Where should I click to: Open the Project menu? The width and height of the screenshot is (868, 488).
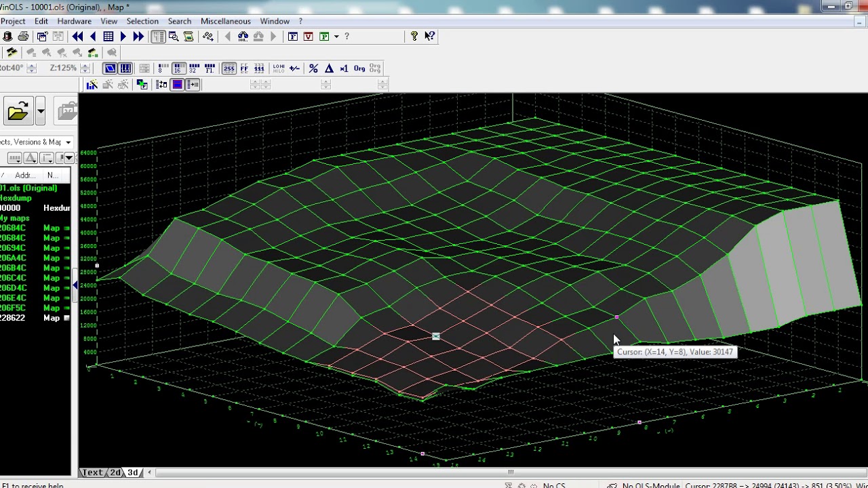click(x=13, y=21)
